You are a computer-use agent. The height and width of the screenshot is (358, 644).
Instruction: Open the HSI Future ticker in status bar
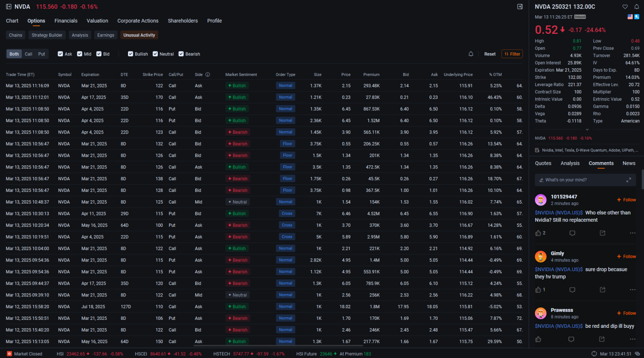point(334,354)
